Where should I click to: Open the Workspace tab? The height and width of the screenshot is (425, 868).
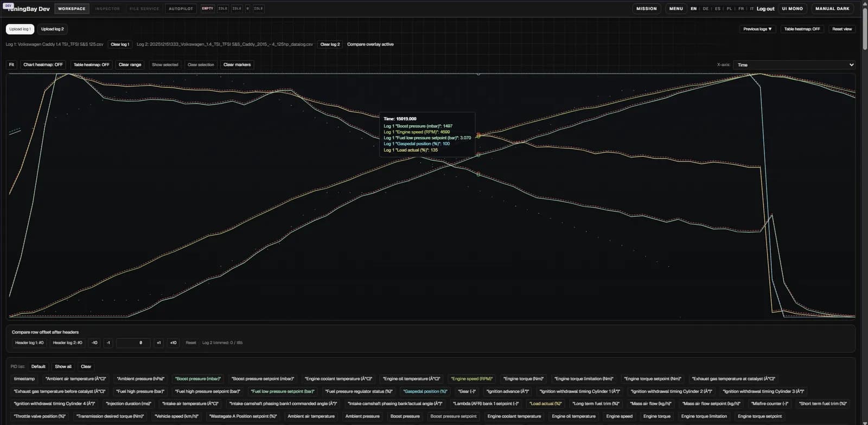pyautogui.click(x=72, y=9)
